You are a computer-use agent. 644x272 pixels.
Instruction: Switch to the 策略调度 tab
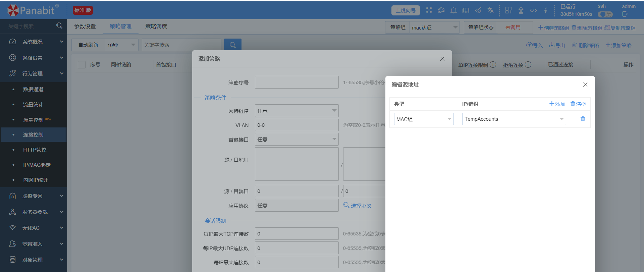156,26
